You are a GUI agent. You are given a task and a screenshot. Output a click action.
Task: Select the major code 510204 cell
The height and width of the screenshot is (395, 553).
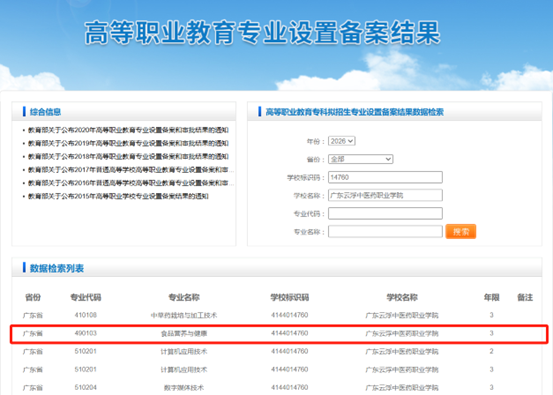(x=86, y=387)
